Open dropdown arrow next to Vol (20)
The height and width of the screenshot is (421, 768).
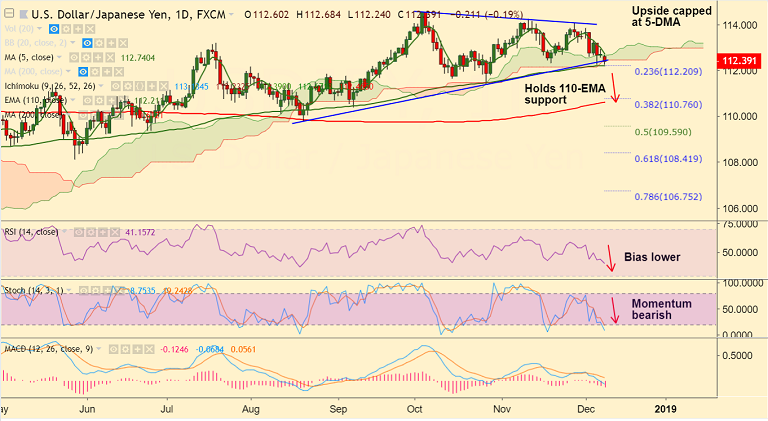pyautogui.click(x=39, y=28)
